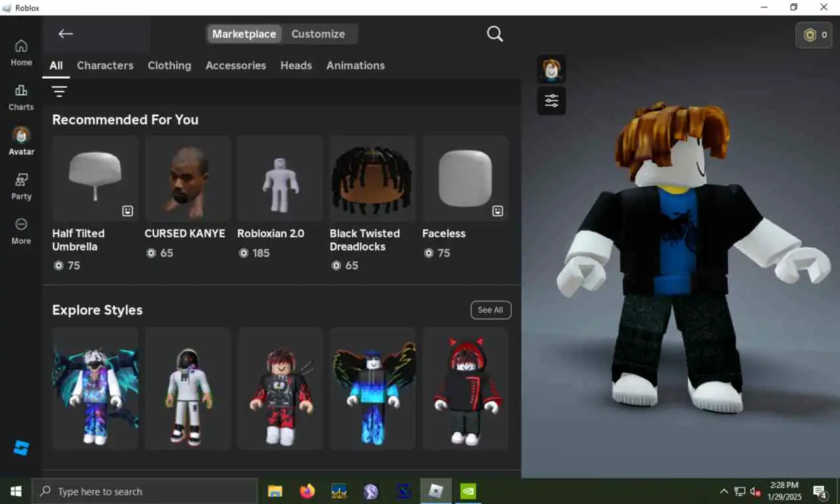Select the Animations tab
Image resolution: width=840 pixels, height=504 pixels.
tap(356, 66)
